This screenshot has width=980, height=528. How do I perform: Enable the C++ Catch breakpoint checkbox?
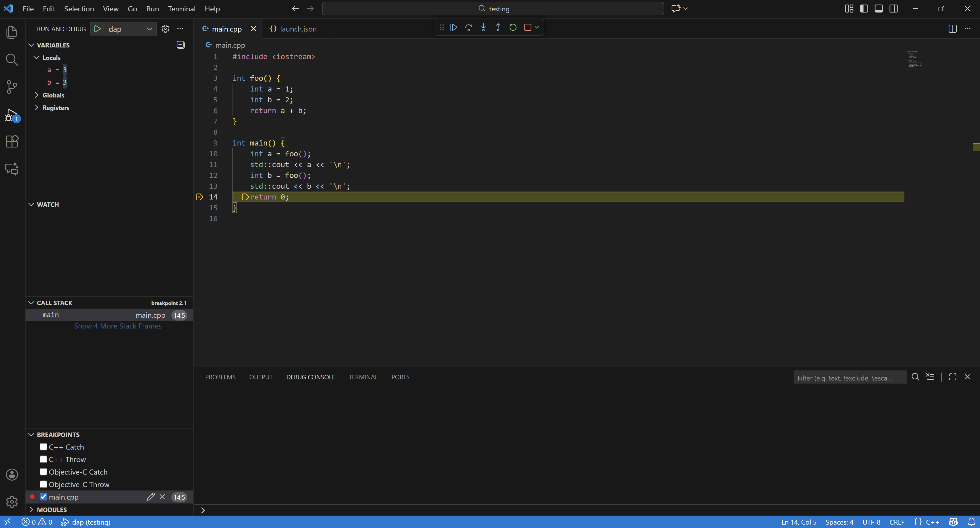[x=43, y=447]
